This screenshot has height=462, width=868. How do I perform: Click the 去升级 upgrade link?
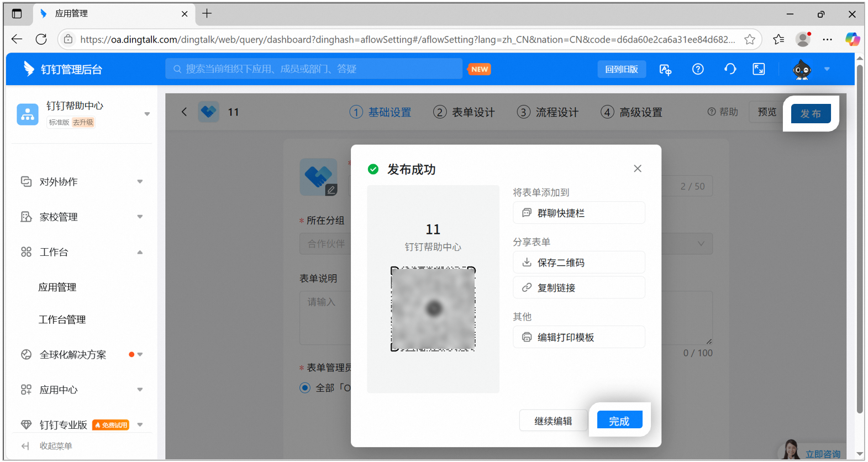[83, 122]
